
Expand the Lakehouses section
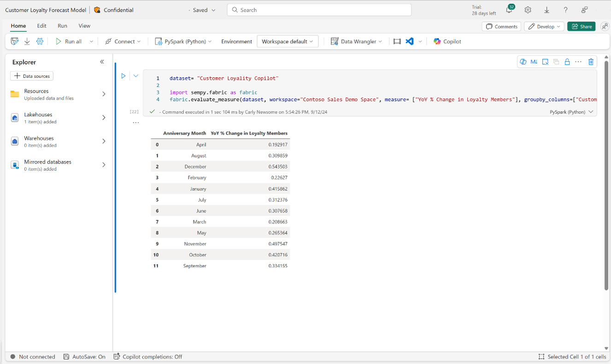coord(104,118)
